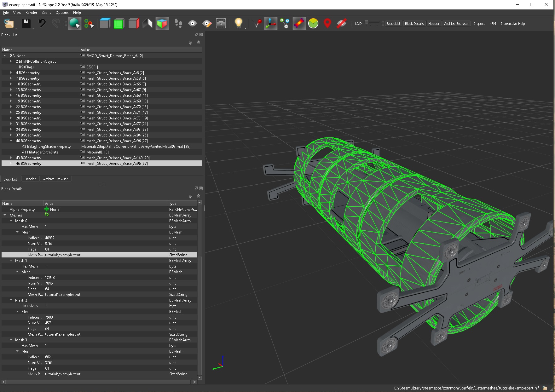Click the Redo arrow icon
The height and width of the screenshot is (392, 555).
(x=56, y=24)
